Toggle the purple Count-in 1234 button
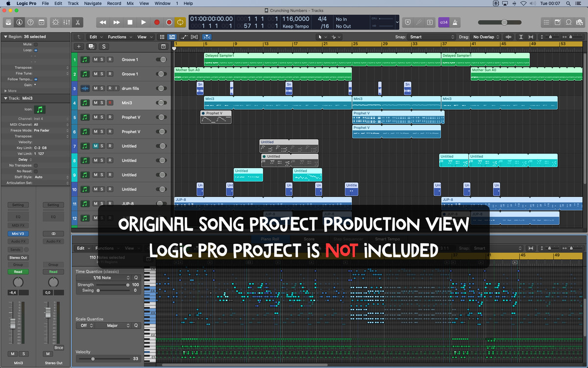The height and width of the screenshot is (368, 588). (443, 22)
